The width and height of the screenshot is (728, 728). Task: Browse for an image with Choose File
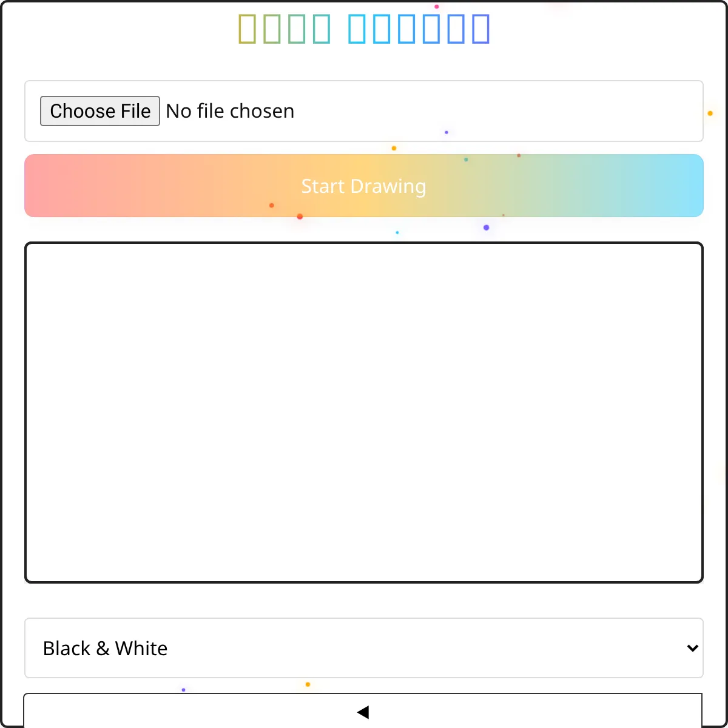tap(100, 111)
